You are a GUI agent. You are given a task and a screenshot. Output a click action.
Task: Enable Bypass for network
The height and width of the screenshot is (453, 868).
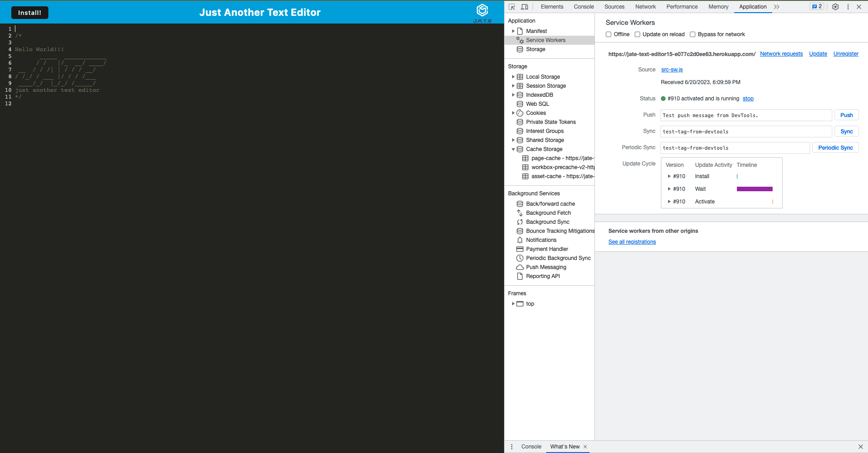[x=693, y=34]
